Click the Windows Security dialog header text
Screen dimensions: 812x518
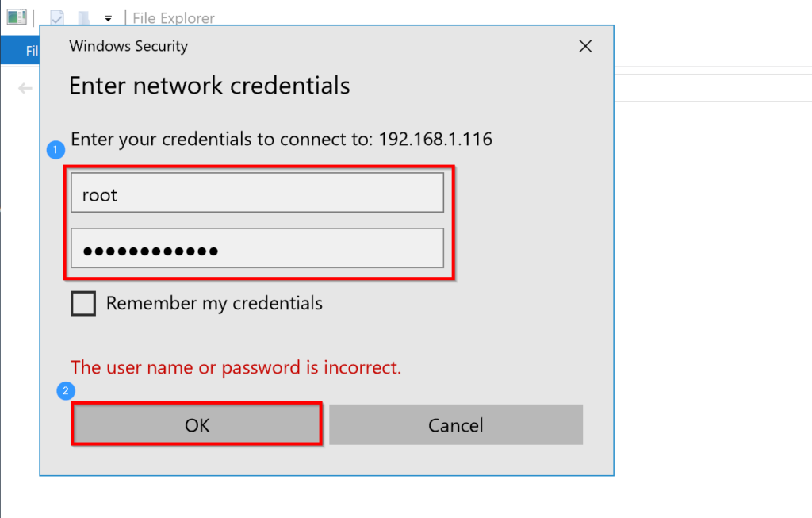click(x=128, y=46)
